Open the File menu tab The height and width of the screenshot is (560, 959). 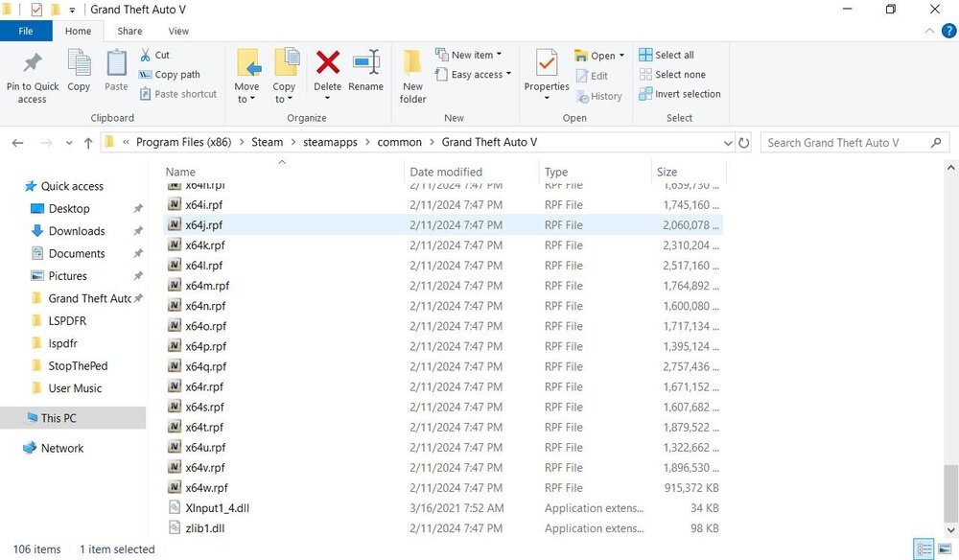tap(26, 32)
